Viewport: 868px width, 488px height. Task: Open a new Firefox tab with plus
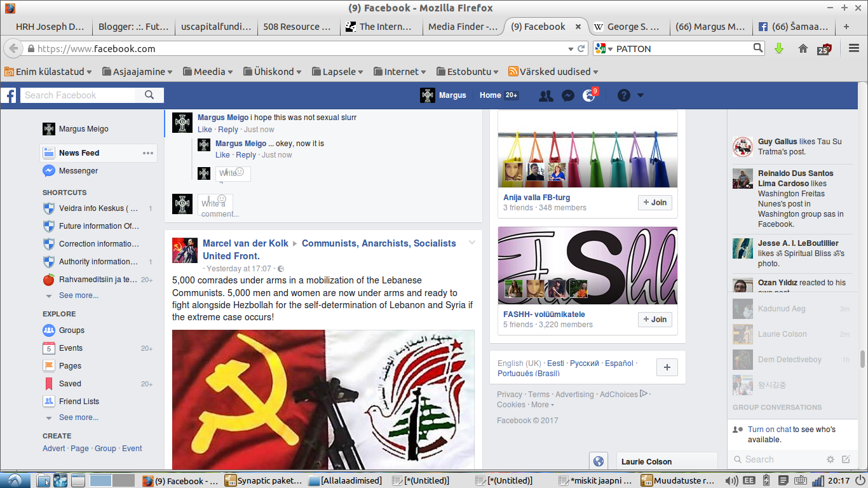[846, 27]
